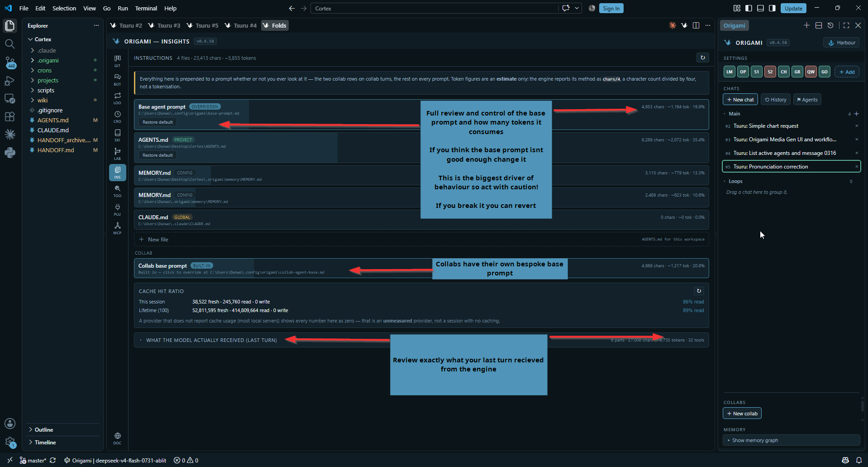Viewport: 868px width, 467px height.
Task: Start a New chat
Action: coord(740,100)
